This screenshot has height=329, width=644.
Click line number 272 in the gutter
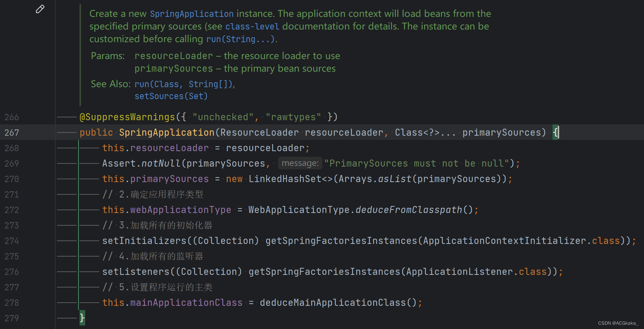12,210
